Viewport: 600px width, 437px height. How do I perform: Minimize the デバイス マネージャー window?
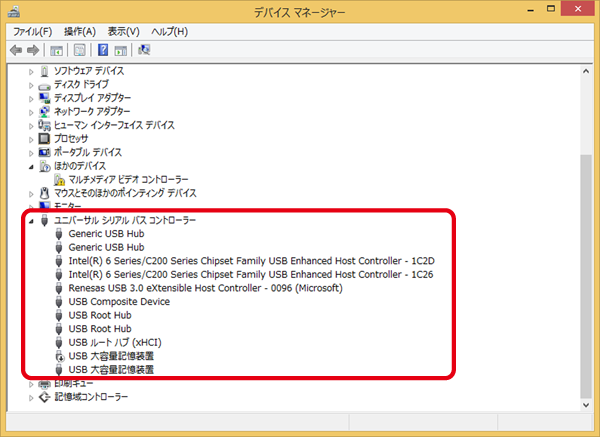click(x=530, y=10)
